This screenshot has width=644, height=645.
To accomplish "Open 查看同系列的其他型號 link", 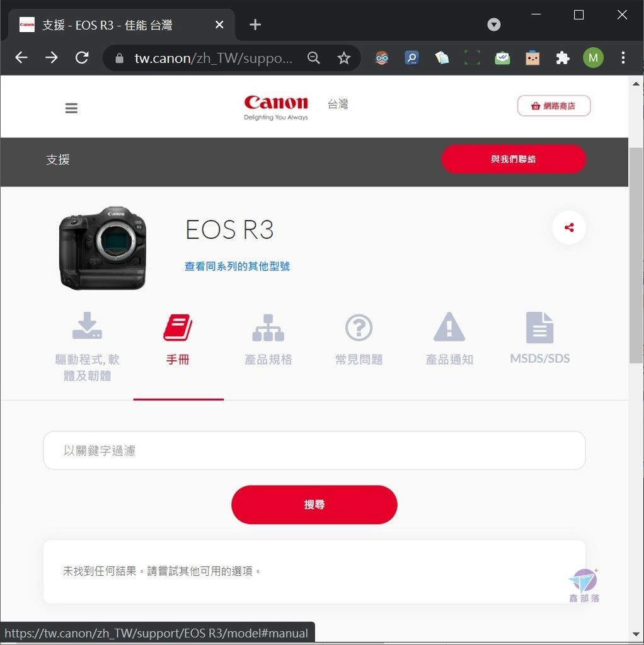I will tap(237, 266).
